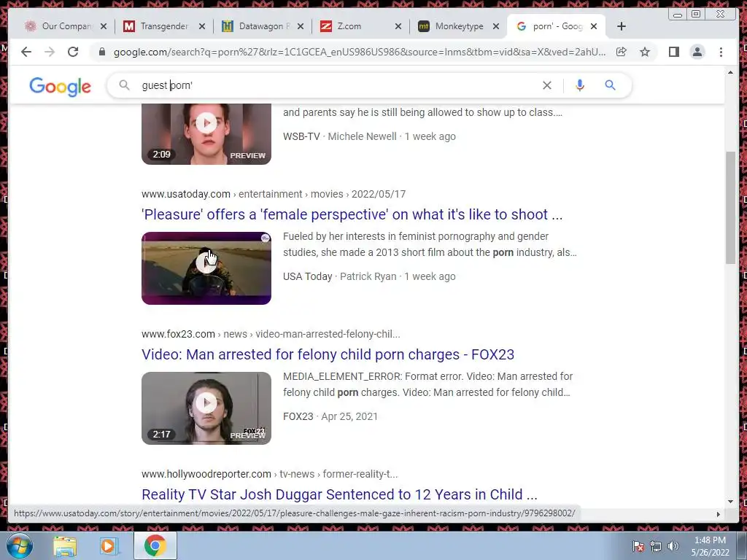The image size is (747, 560).
Task: Close the Z.com tab
Action: (x=398, y=26)
